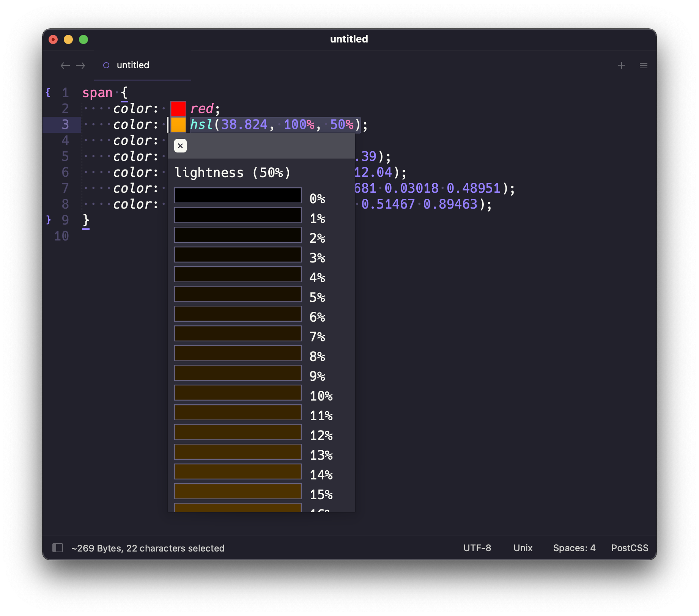The width and height of the screenshot is (699, 616).
Task: Pick the 1% lightness swatch
Action: coord(238,215)
